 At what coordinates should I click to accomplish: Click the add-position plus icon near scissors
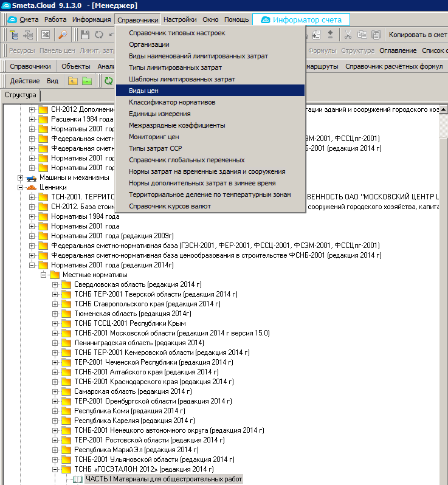pos(316,35)
